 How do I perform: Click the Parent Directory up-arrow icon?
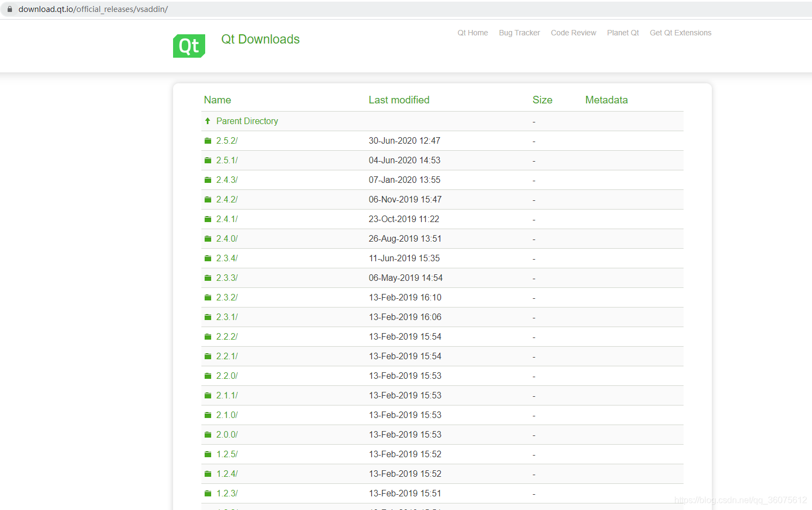coord(207,121)
